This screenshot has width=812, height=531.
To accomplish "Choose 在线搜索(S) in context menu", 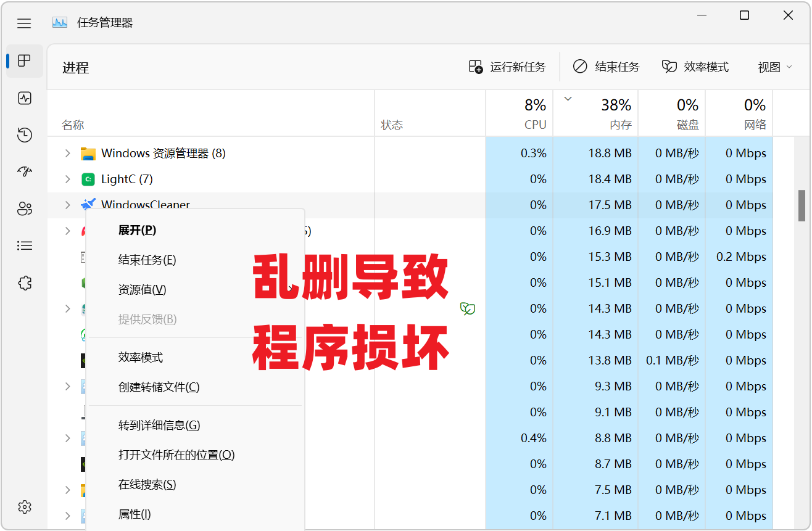I will [195, 484].
